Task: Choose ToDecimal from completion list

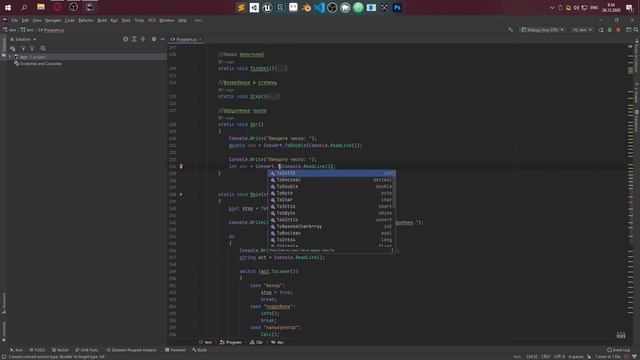Action: point(331,180)
